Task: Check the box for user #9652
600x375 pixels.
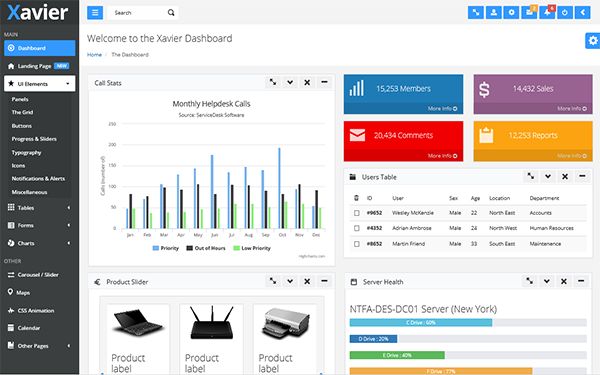Action: pyautogui.click(x=357, y=213)
